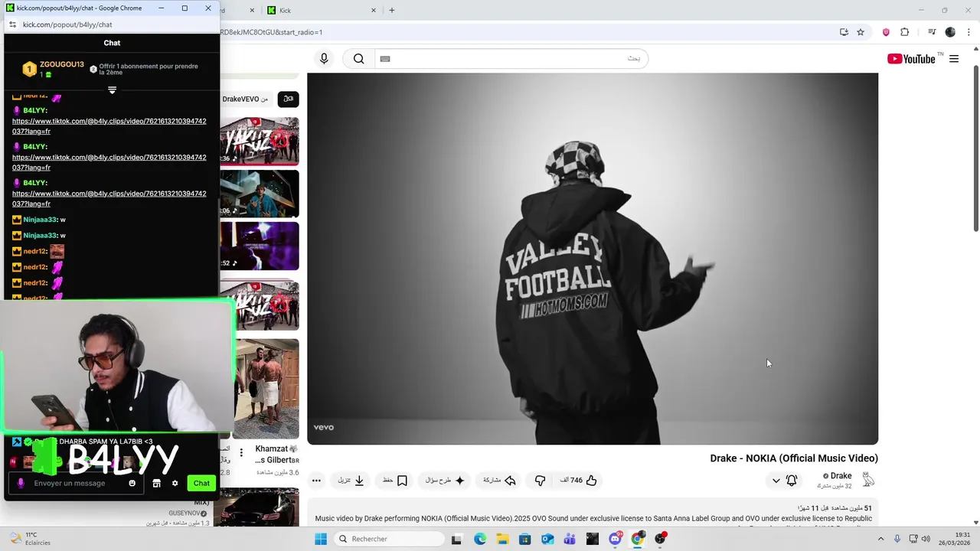980x551 pixels.
Task: Open the YouTube hamburger guide menu
Action: pos(954,59)
